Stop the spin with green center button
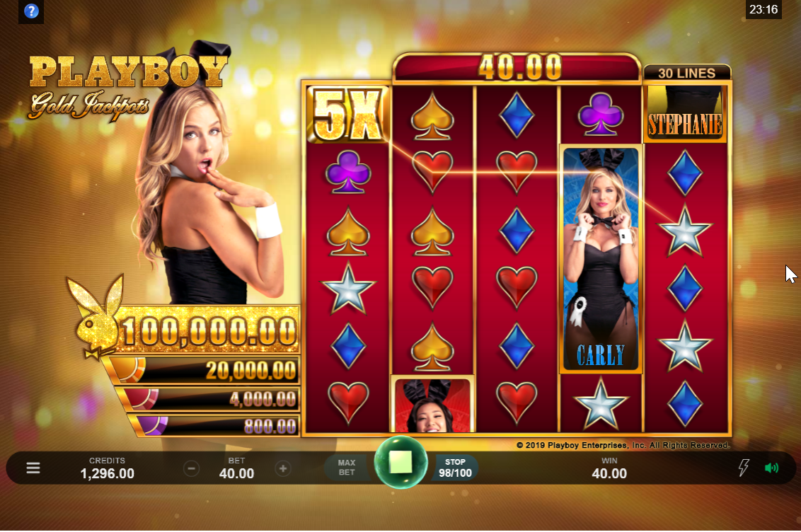This screenshot has height=532, width=801. [x=401, y=461]
